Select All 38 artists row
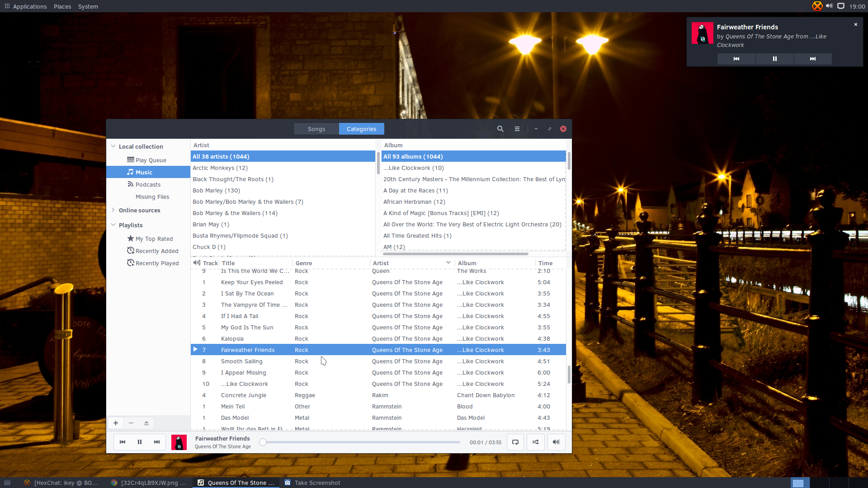868x488 pixels. pyautogui.click(x=283, y=156)
